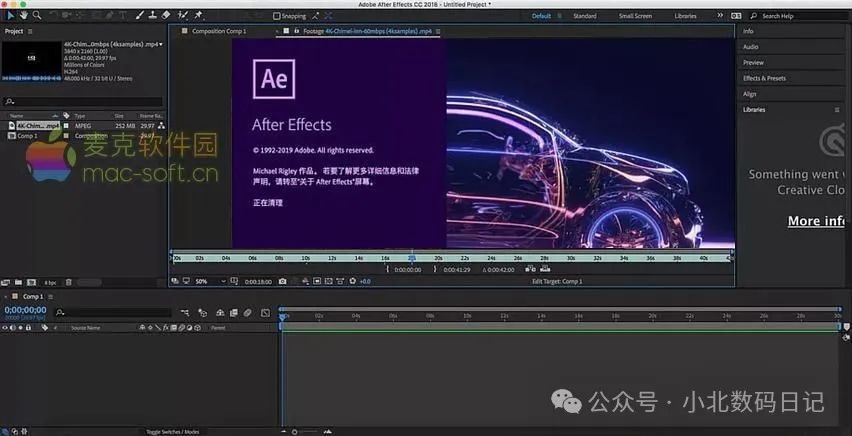This screenshot has height=436, width=852.
Task: Select the Puppet Pin tool
Action: pyautogui.click(x=199, y=15)
